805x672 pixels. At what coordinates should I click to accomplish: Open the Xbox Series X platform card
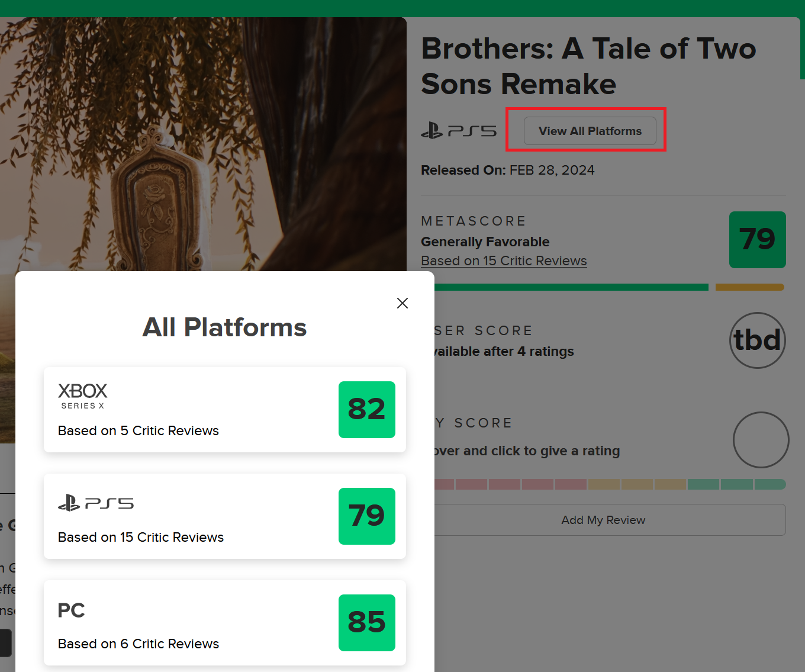click(225, 410)
